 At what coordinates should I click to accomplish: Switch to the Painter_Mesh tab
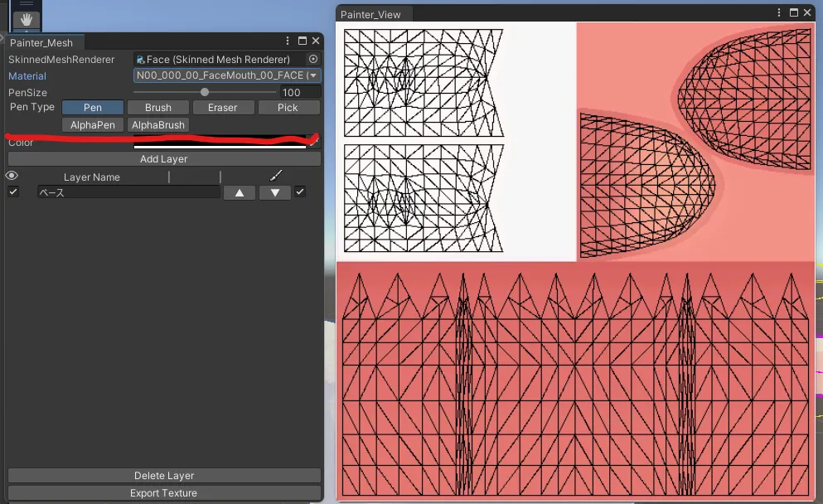(41, 42)
